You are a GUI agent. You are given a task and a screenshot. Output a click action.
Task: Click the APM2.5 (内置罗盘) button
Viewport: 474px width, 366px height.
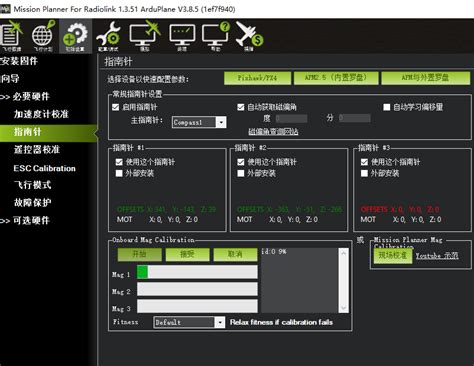pos(336,78)
